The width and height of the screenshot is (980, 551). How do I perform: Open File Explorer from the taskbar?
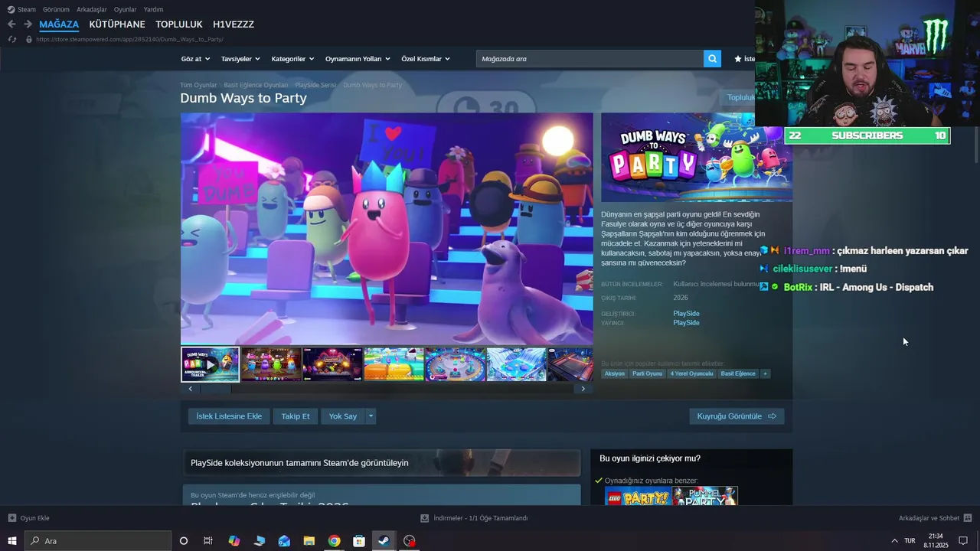pyautogui.click(x=309, y=541)
